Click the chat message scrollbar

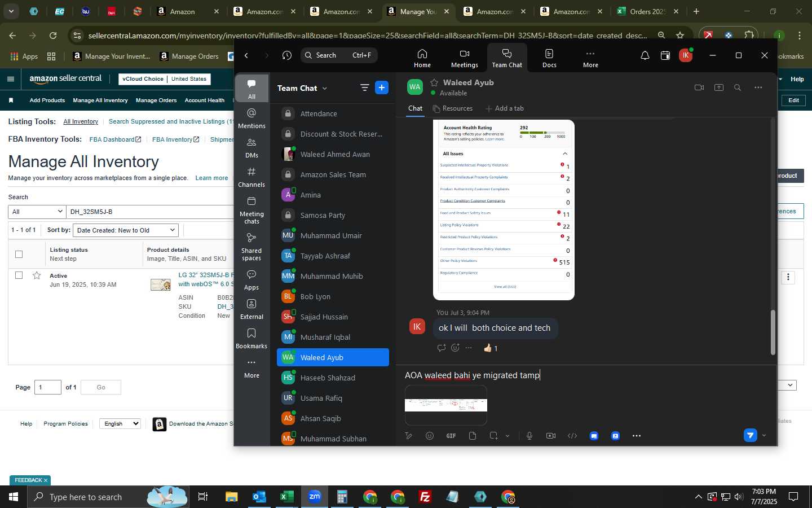pyautogui.click(x=773, y=332)
